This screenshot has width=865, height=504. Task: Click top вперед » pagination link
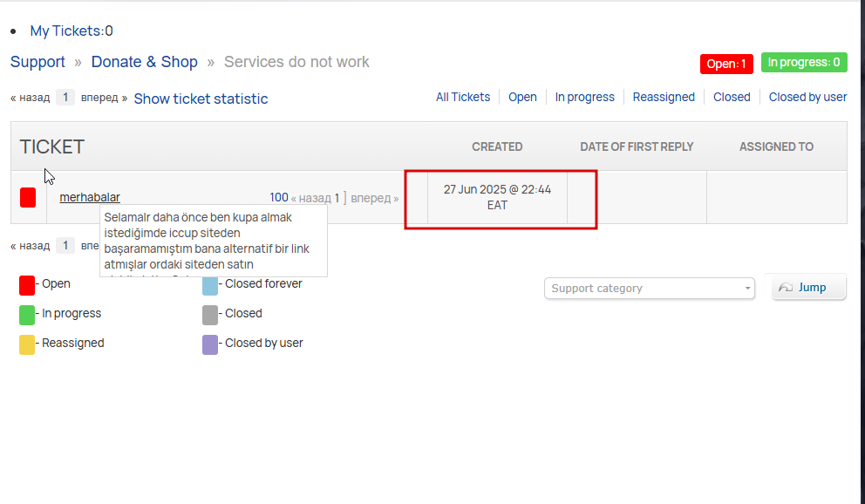click(x=105, y=98)
